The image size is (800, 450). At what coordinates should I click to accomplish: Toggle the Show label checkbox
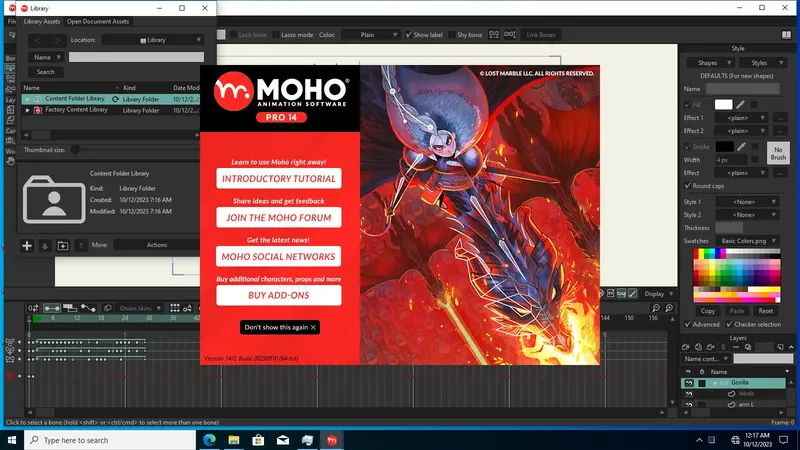pyautogui.click(x=408, y=35)
